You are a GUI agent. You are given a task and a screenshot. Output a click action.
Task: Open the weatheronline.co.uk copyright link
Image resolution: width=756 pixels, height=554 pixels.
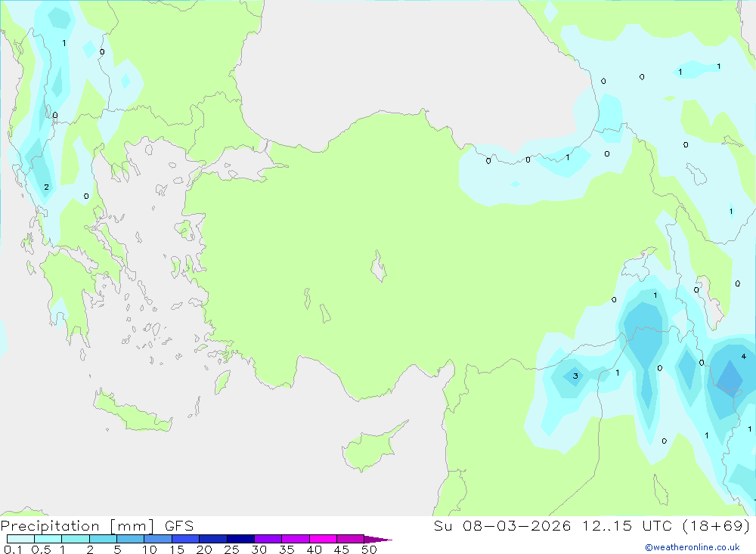point(692,547)
